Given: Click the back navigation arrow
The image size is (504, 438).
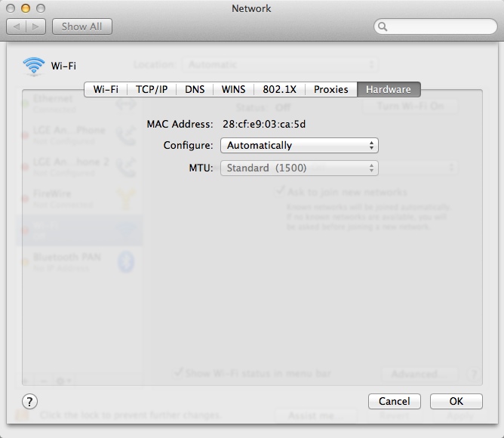Looking at the screenshot, I should (17, 26).
